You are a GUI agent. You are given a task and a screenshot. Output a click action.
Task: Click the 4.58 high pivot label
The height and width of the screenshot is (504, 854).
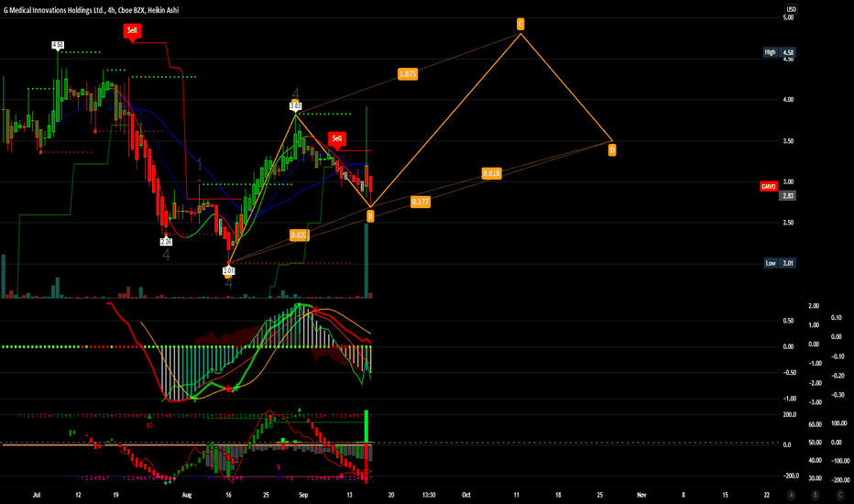[58, 45]
